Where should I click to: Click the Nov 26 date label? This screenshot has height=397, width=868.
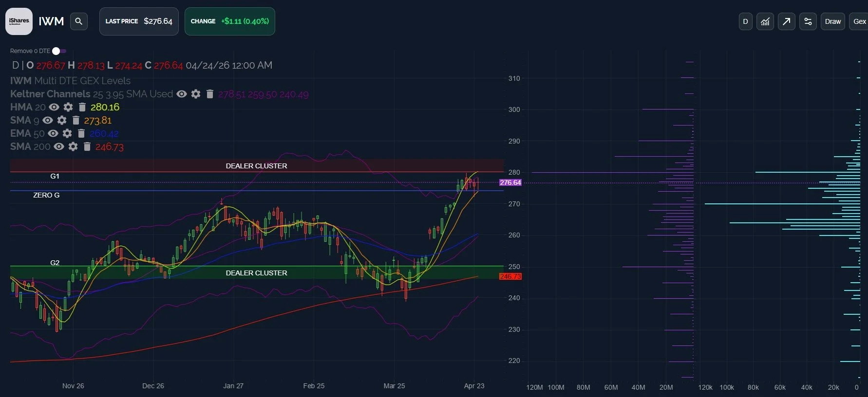[x=73, y=386]
